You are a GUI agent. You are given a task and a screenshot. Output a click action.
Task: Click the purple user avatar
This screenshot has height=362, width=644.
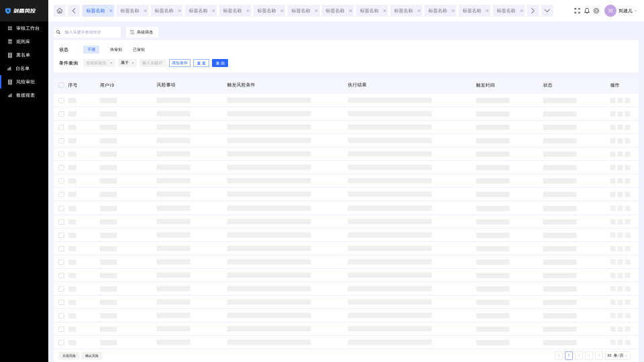pos(610,11)
